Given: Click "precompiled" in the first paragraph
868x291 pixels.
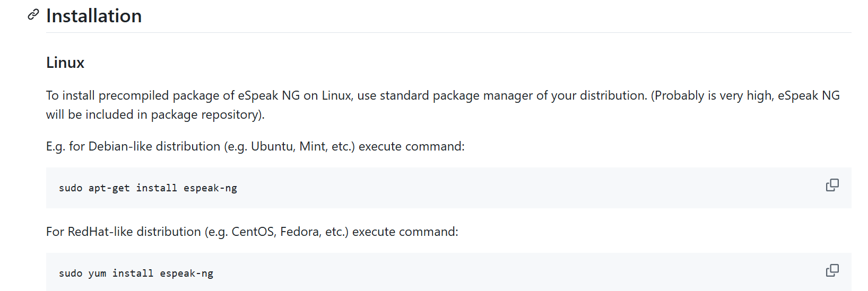Looking at the screenshot, I should [134, 95].
